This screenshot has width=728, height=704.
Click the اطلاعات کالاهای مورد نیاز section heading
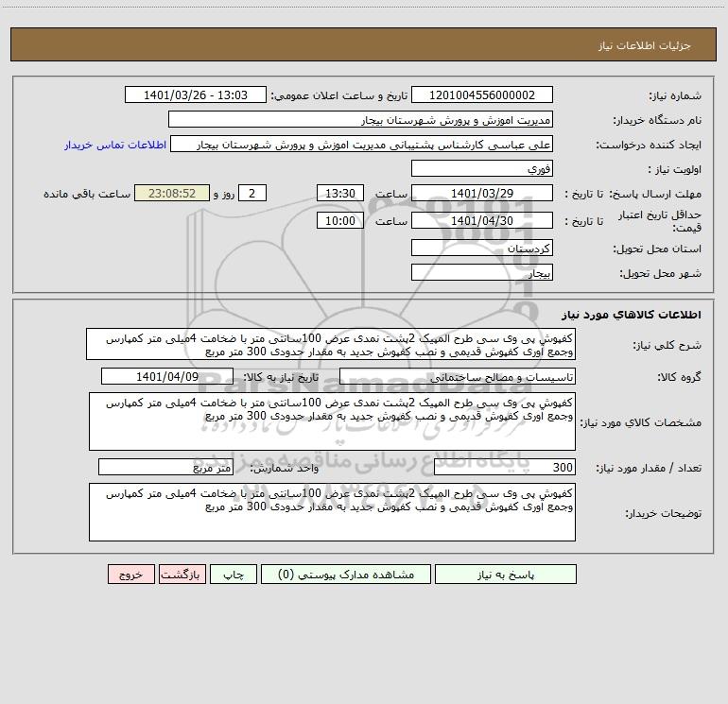[631, 315]
